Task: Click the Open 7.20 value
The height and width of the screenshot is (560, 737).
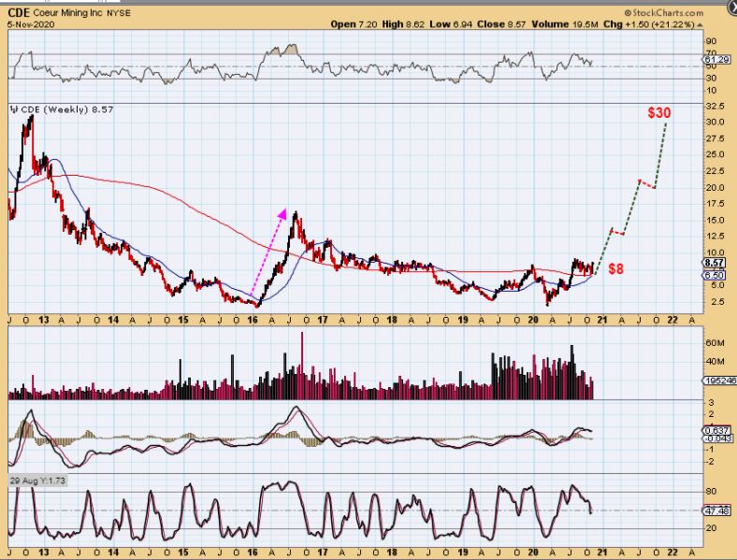Action: (354, 24)
